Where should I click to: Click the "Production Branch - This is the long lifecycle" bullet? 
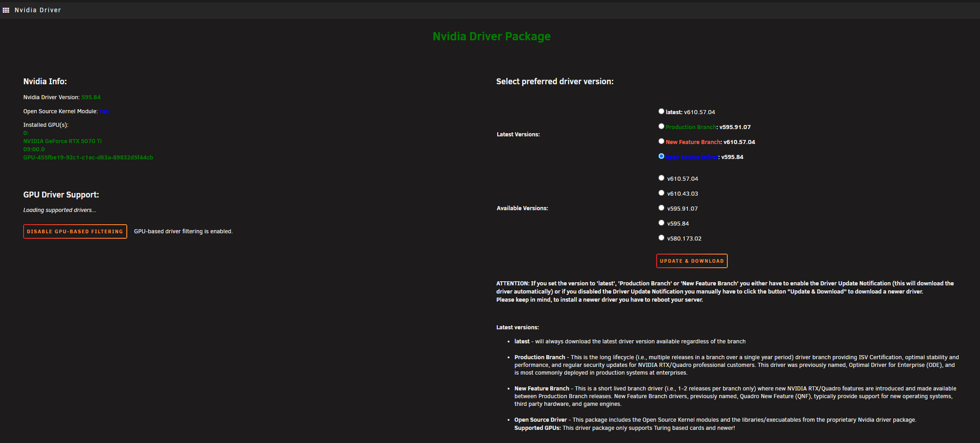point(737,365)
